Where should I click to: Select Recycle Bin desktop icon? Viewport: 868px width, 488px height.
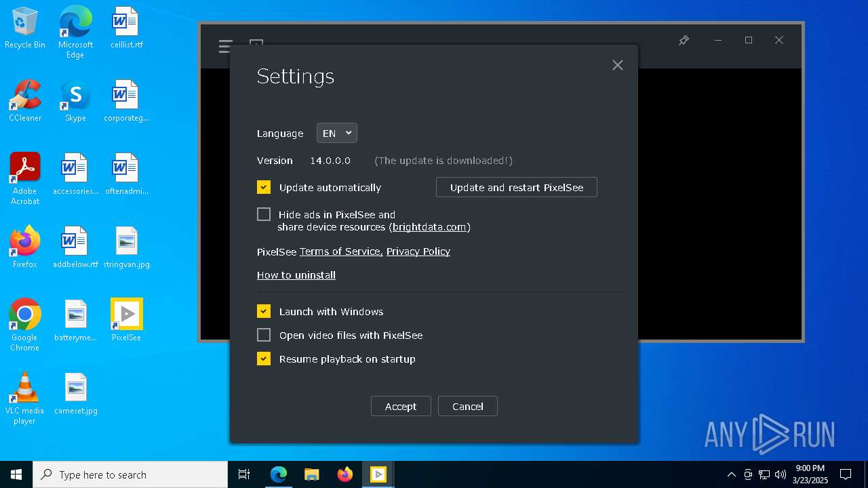[x=25, y=28]
